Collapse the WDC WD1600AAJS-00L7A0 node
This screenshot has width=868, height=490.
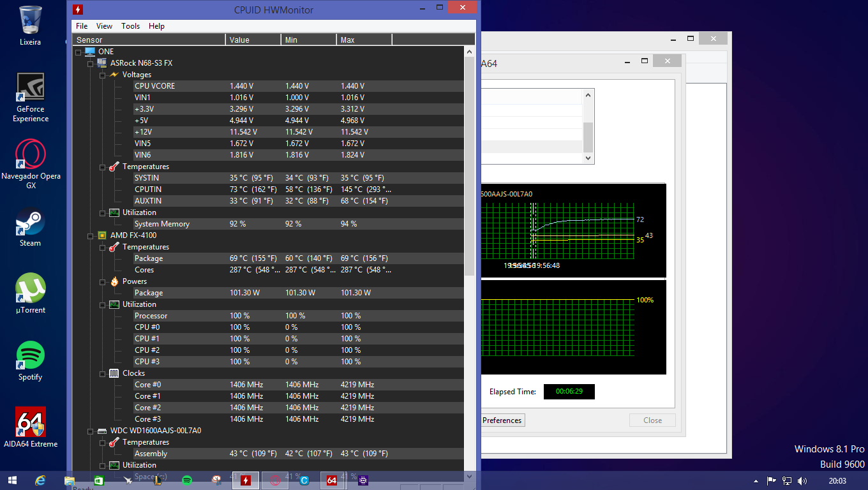(x=90, y=431)
